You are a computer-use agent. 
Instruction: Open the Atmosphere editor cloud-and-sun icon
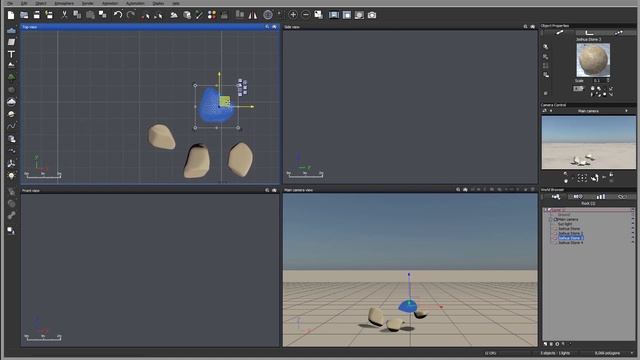point(174,15)
